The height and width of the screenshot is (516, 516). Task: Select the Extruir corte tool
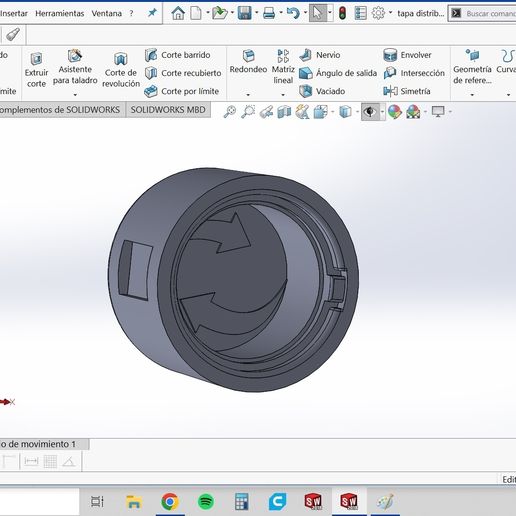36,70
